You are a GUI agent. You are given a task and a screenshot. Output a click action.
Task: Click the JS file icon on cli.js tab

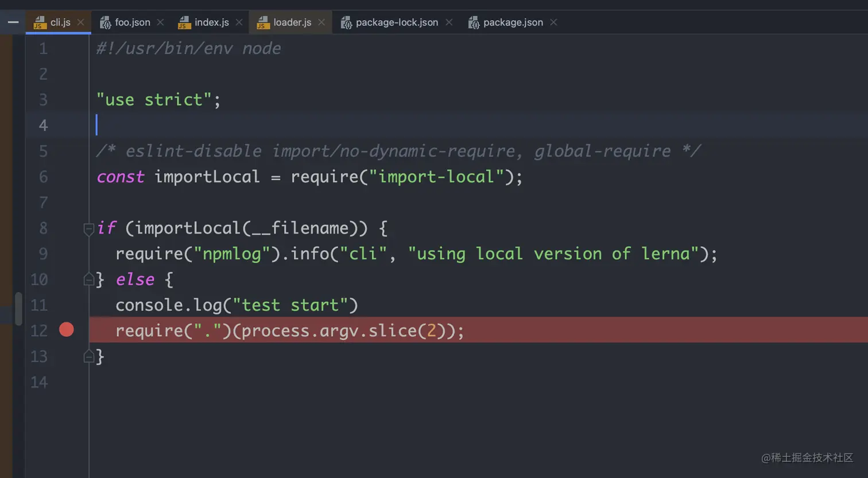tap(39, 22)
